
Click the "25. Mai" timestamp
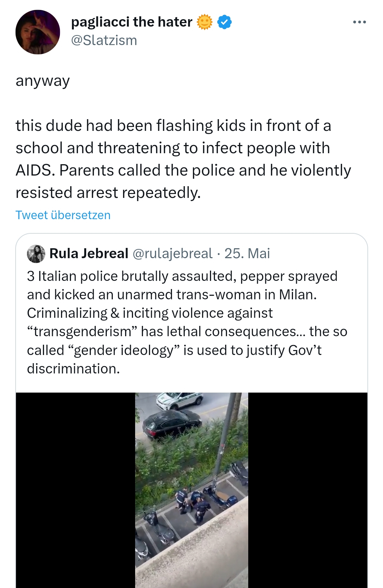pos(247,254)
